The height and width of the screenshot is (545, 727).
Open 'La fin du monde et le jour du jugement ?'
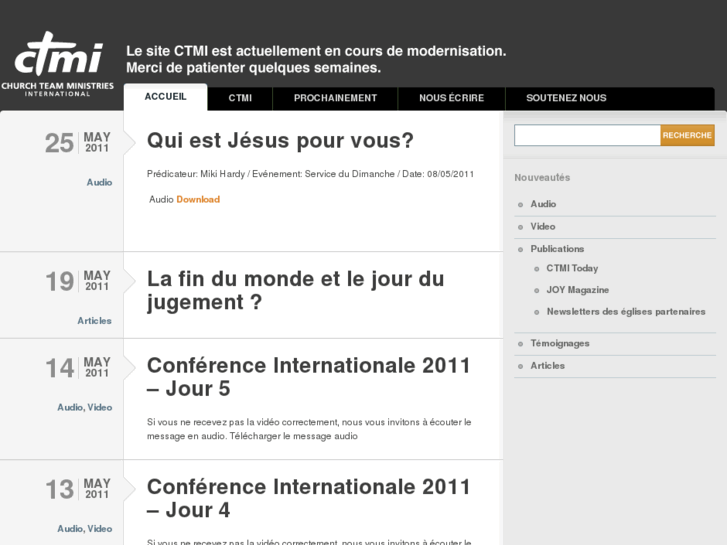295,290
